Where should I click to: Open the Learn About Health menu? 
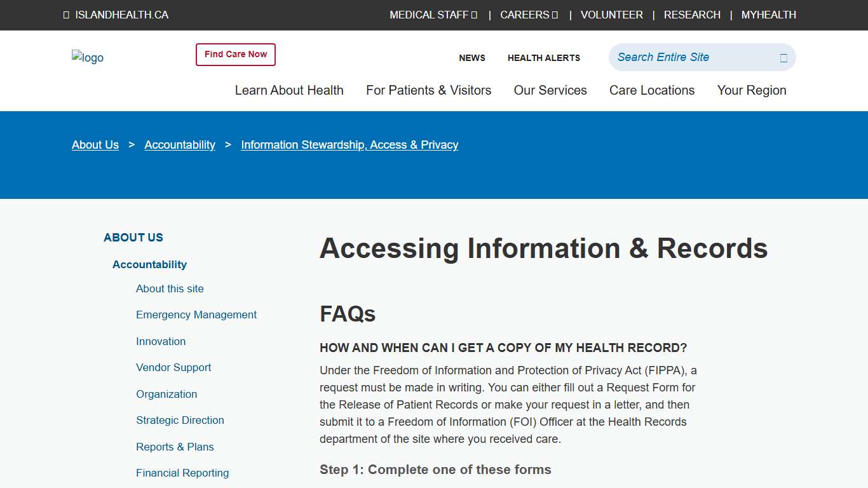pos(289,90)
